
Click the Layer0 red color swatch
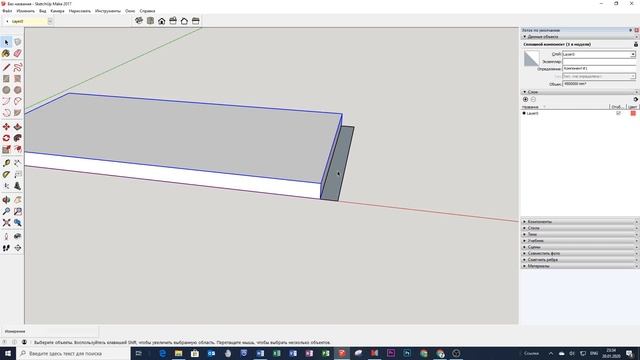coord(633,113)
